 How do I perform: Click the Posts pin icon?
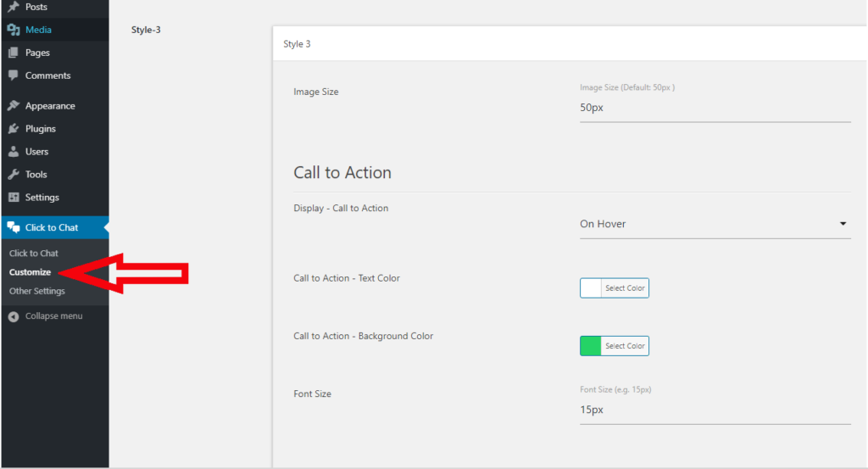pos(14,7)
